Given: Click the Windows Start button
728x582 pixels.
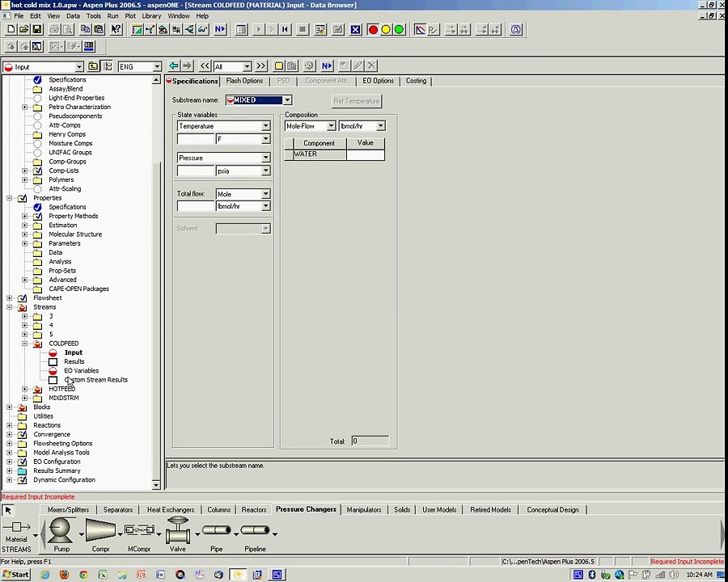Looking at the screenshot, I should point(16,575).
